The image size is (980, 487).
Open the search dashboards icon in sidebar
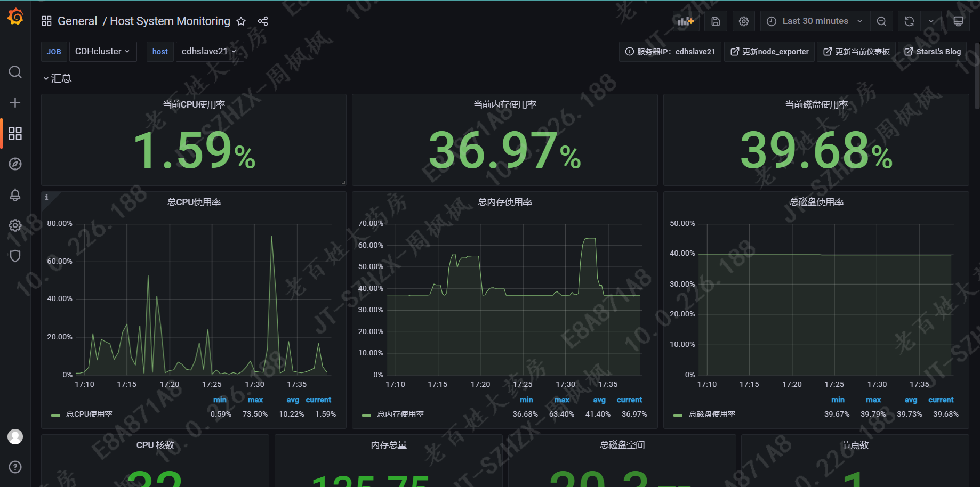[x=15, y=72]
